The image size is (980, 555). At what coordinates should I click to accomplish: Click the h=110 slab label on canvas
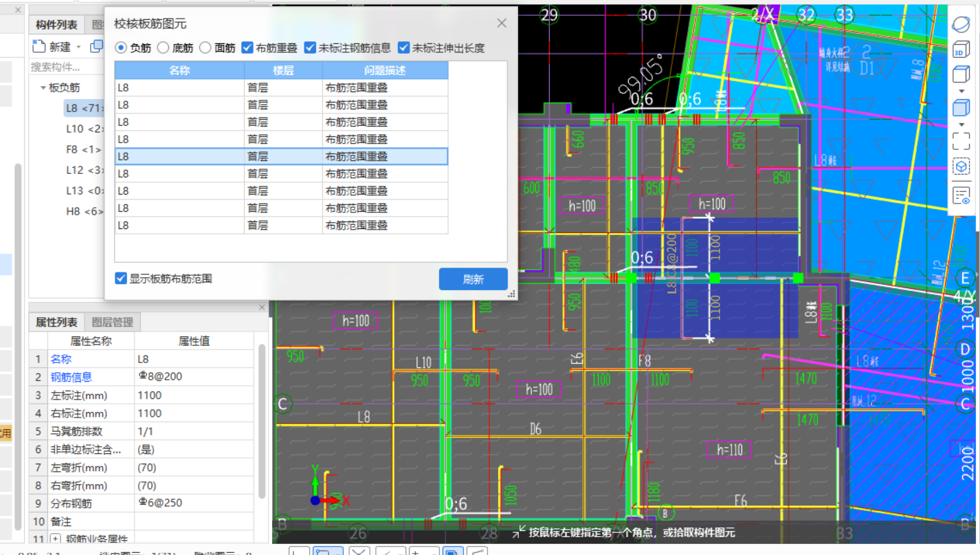coord(729,450)
